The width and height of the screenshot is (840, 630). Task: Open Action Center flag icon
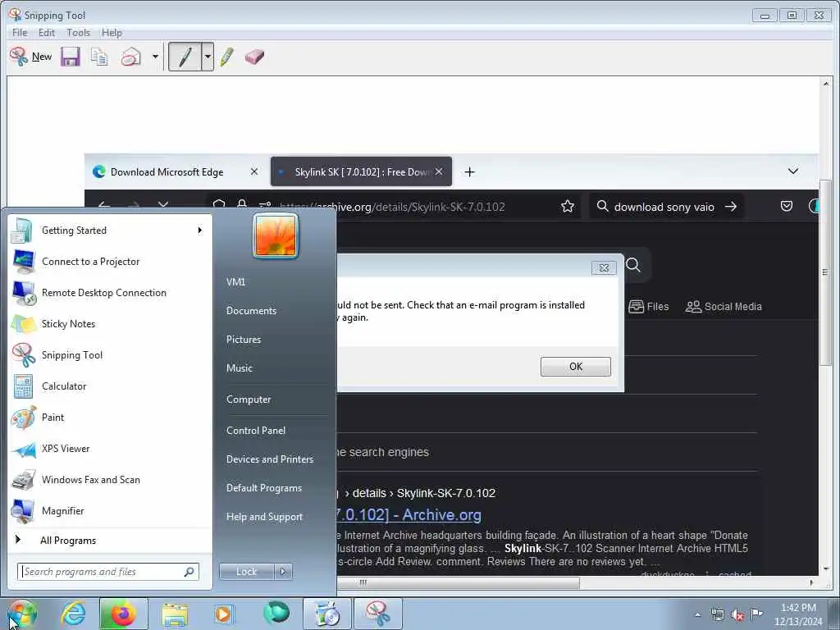pyautogui.click(x=757, y=614)
